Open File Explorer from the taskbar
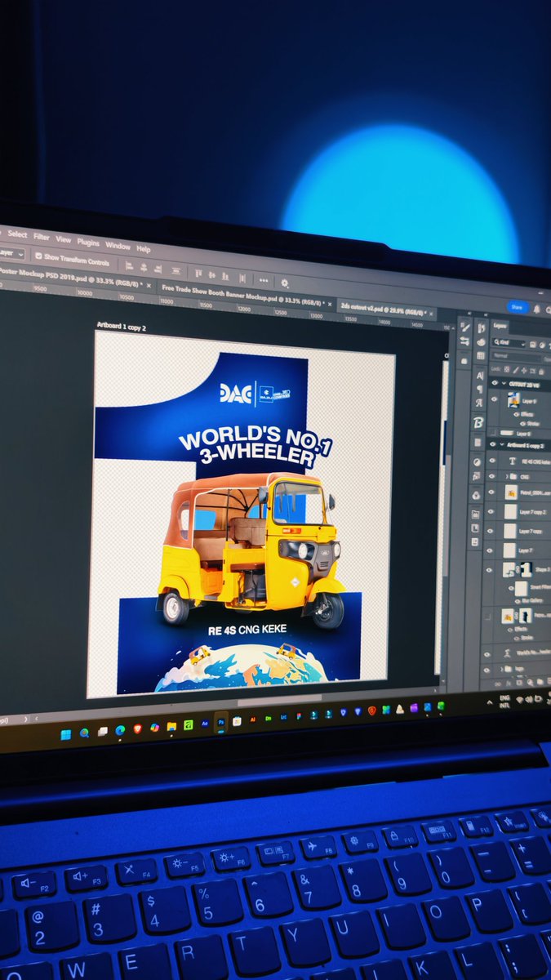 click(x=171, y=726)
